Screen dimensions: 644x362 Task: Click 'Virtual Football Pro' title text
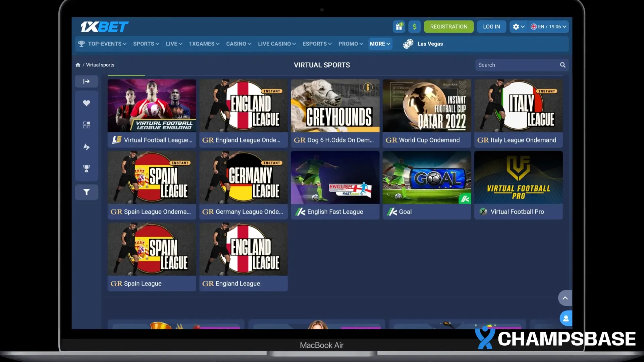(517, 212)
